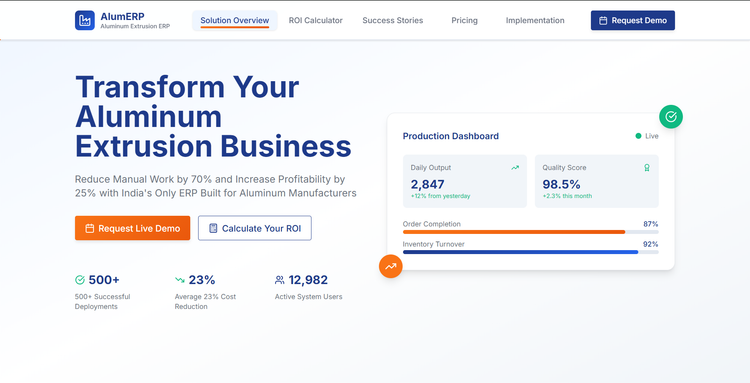The width and height of the screenshot is (750, 383).
Task: Click calendar icon in Request Live Demo button
Action: [x=89, y=229]
